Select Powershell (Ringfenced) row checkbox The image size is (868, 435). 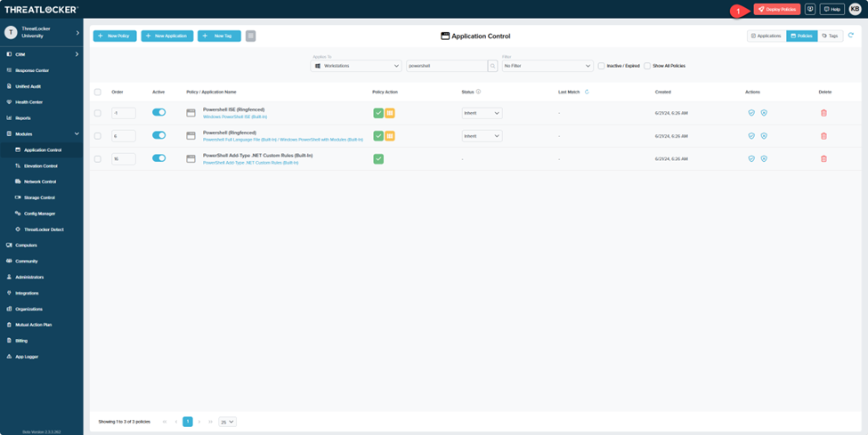(98, 135)
